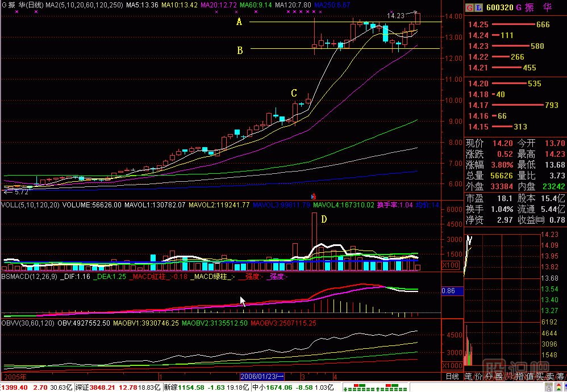567x392 pixels.
Task: Click the BSMACD(12,26,9) indicator label
Action: point(28,276)
